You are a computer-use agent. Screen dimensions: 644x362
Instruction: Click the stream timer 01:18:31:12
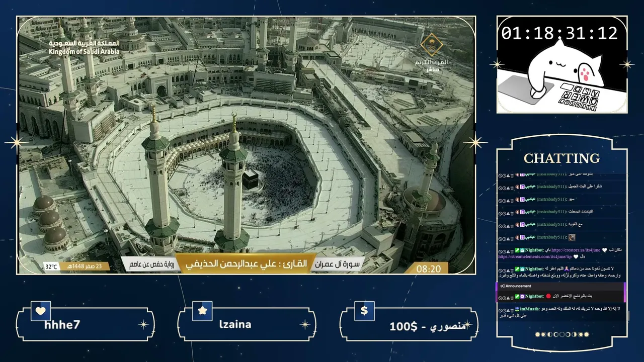(x=559, y=33)
